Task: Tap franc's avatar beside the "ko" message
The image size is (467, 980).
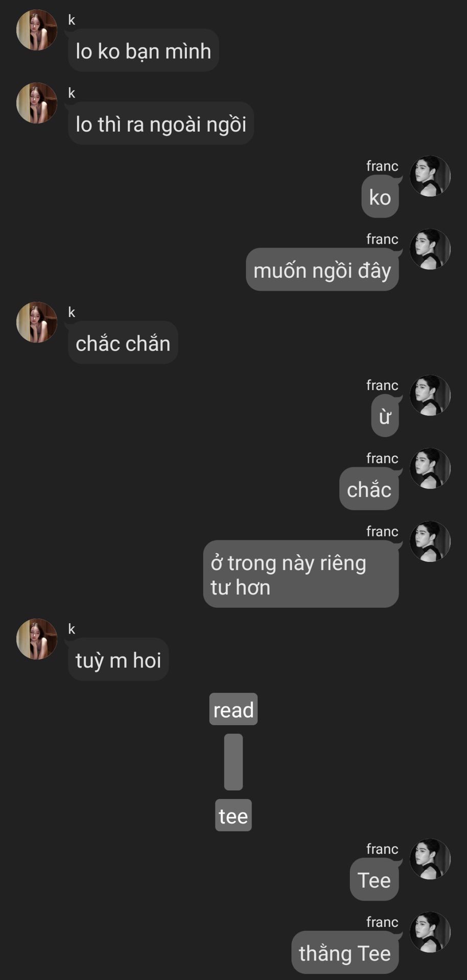Action: click(430, 176)
